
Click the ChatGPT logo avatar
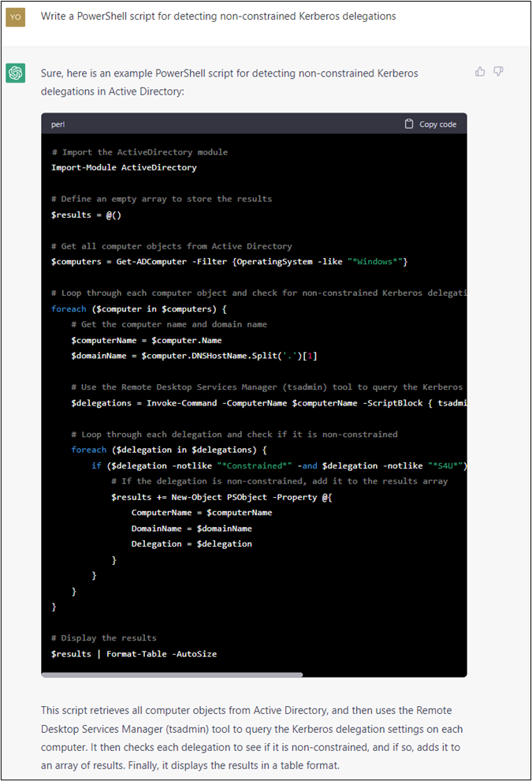(x=15, y=73)
